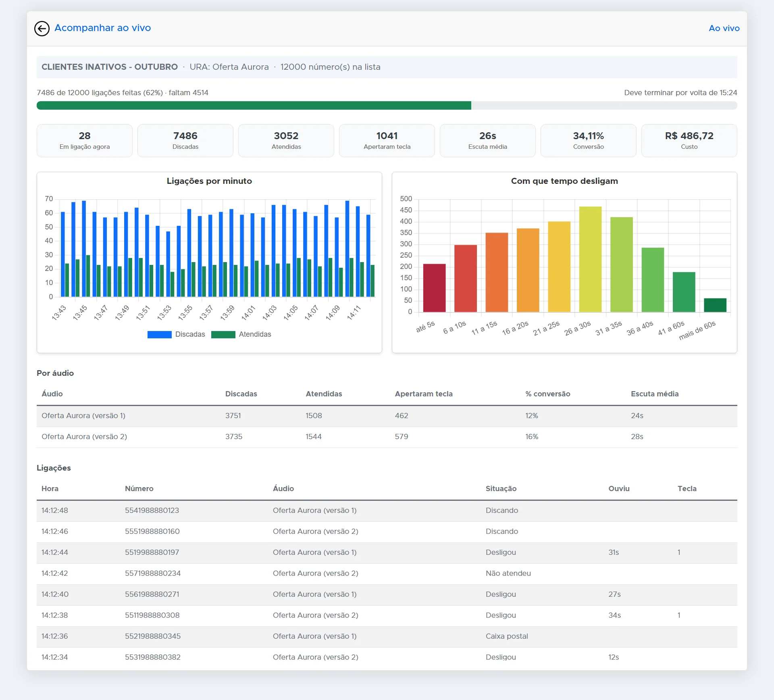Click the '% conversão' column header
Image resolution: width=774 pixels, height=700 pixels.
pos(548,394)
